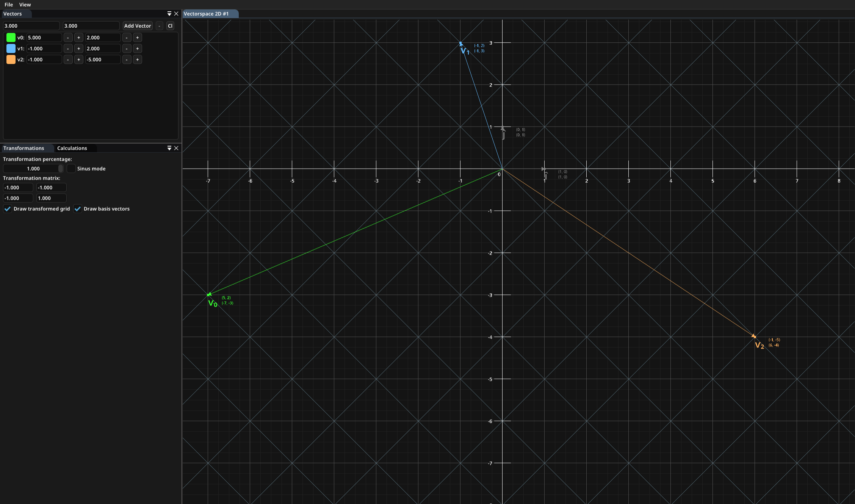The image size is (855, 504).
Task: Increase v2 y-component with plus button
Action: click(x=137, y=59)
